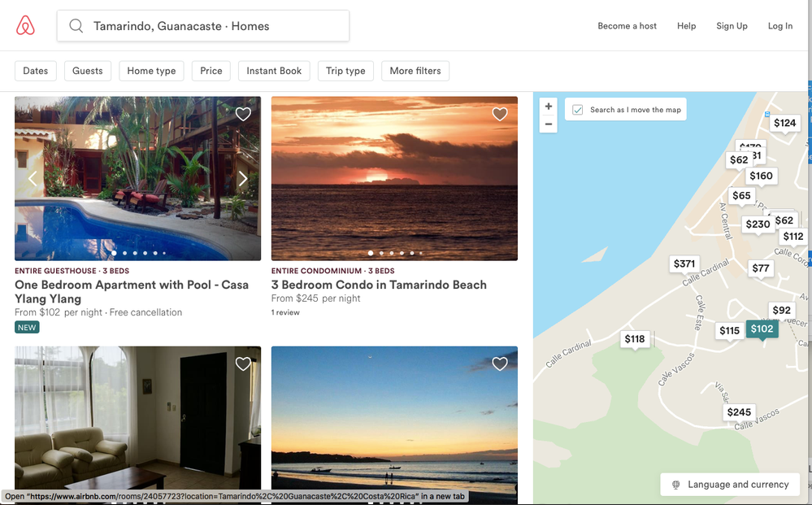This screenshot has width=812, height=505.
Task: Open the Price filter dropdown
Action: click(x=211, y=71)
